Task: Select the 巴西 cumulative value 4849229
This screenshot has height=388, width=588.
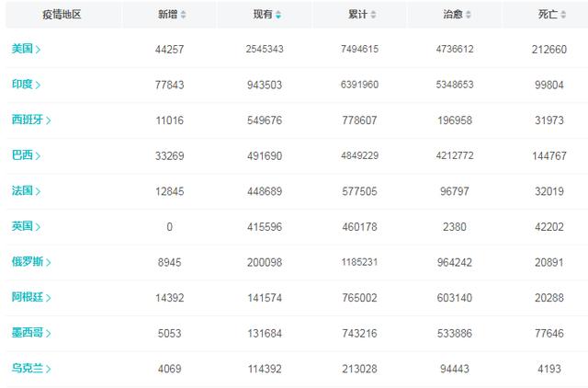Action: tap(359, 155)
